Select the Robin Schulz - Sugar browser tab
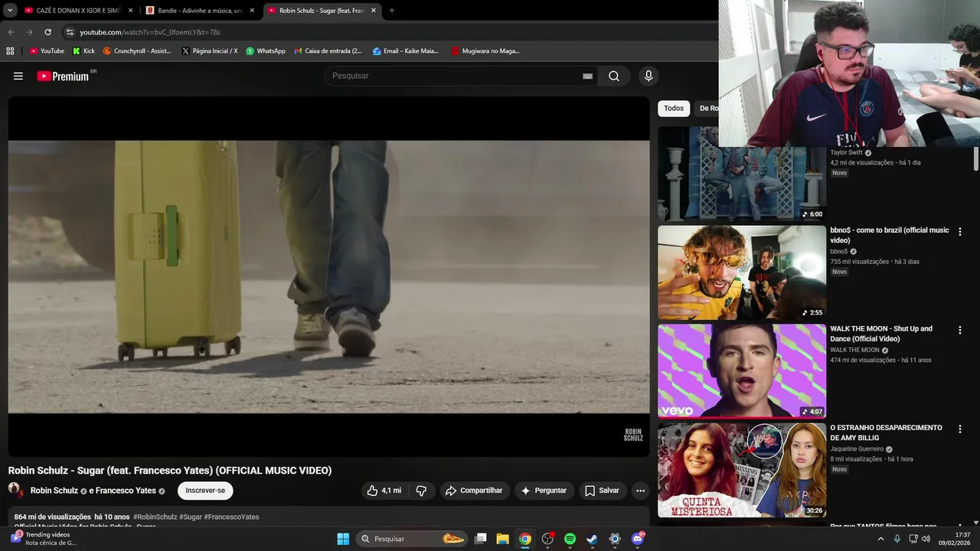 322,11
